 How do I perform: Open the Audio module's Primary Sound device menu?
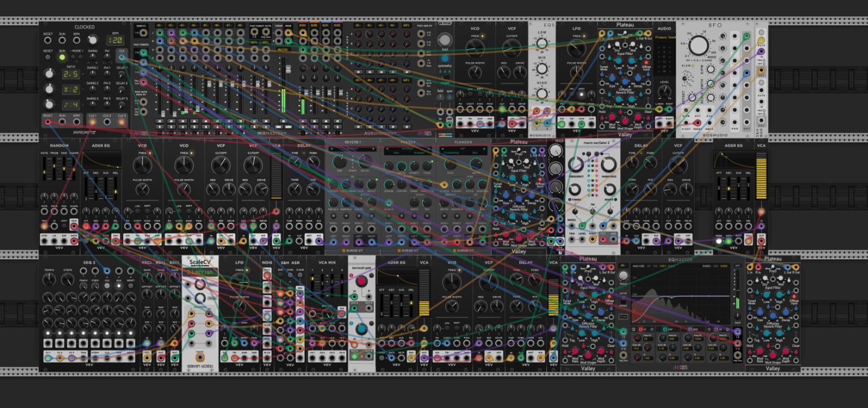[665, 37]
